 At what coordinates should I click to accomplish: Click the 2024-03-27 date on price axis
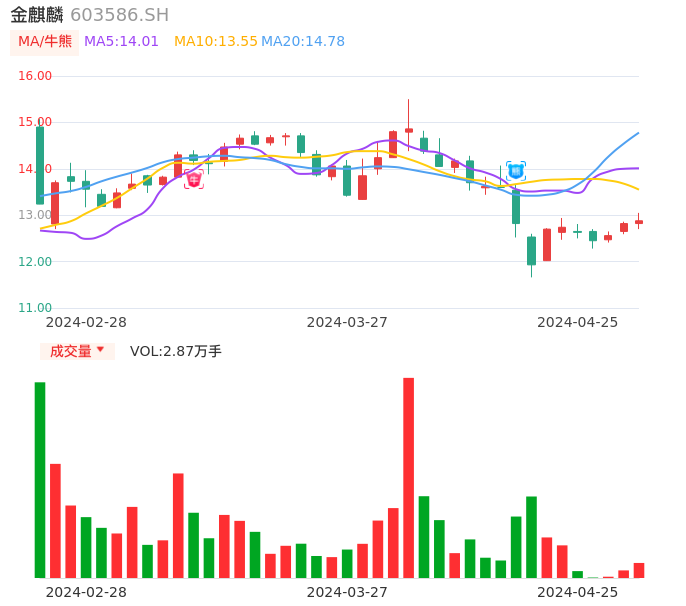[x=346, y=322]
